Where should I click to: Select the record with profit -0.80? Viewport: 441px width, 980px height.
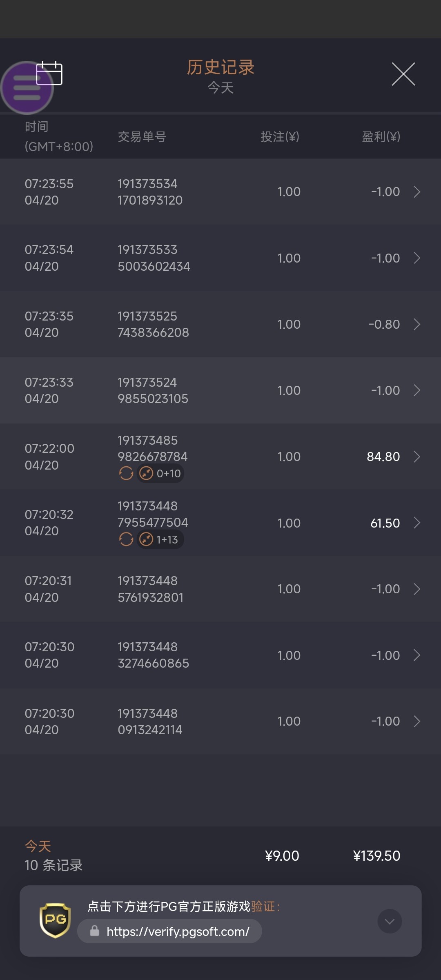click(x=220, y=324)
